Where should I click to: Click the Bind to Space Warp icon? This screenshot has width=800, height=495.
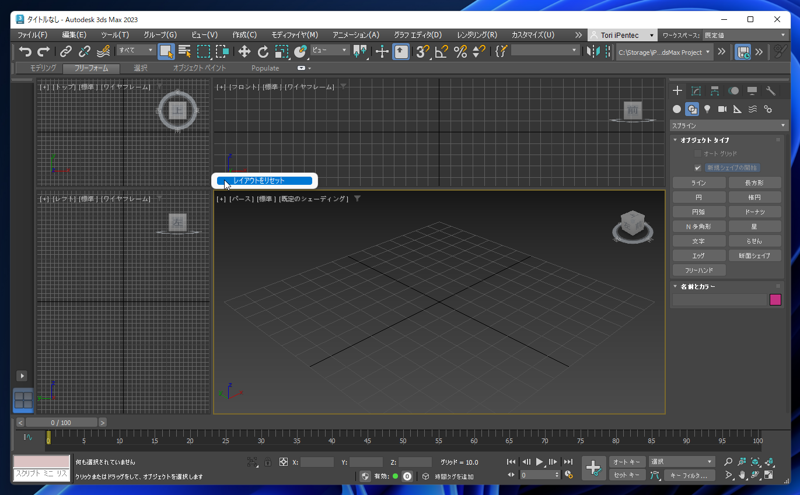click(x=103, y=51)
